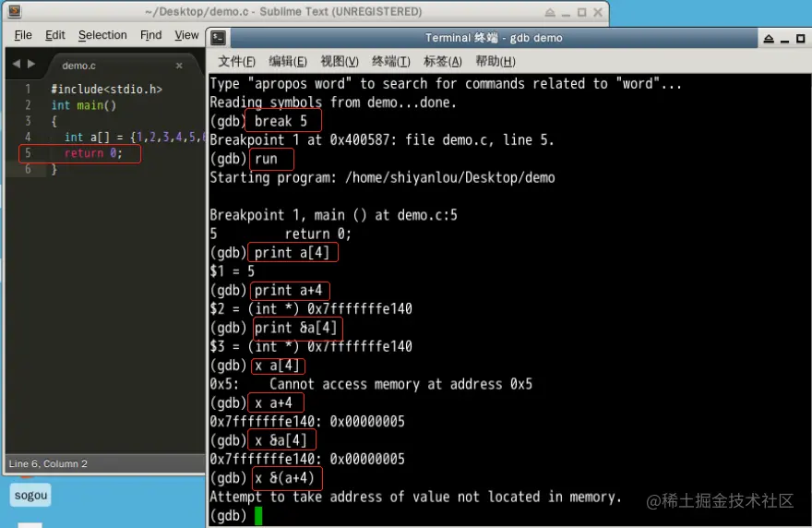The width and height of the screenshot is (812, 528).
Task: Click 'Attempt to take address' error line
Action: pos(415,498)
